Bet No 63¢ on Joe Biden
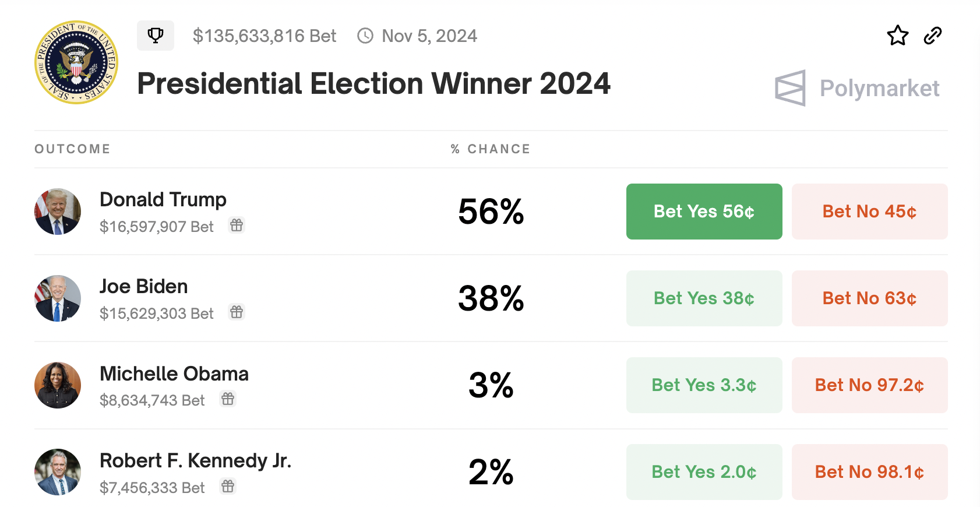Screen dimensions: 980x507 click(869, 298)
